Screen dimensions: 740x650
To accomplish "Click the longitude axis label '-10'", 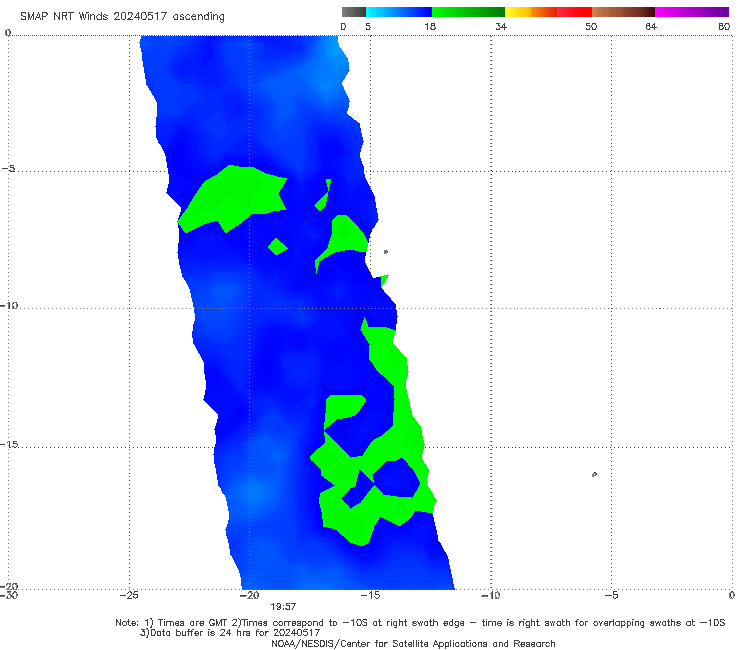I will (490, 595).
